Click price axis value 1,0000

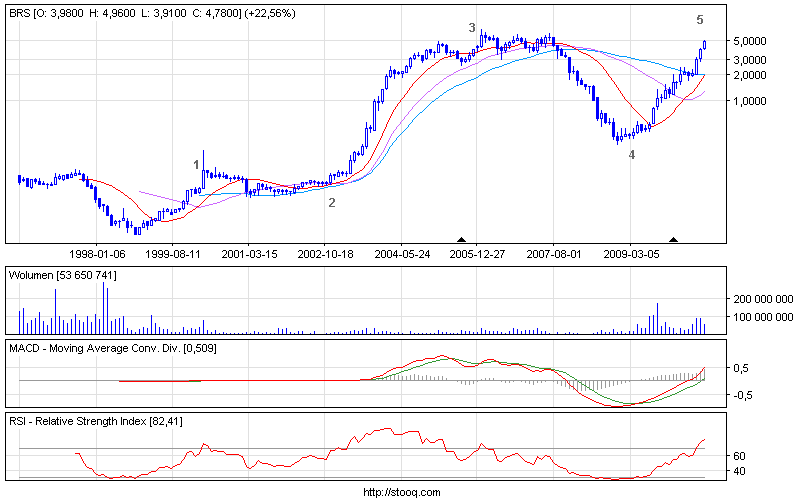click(750, 101)
